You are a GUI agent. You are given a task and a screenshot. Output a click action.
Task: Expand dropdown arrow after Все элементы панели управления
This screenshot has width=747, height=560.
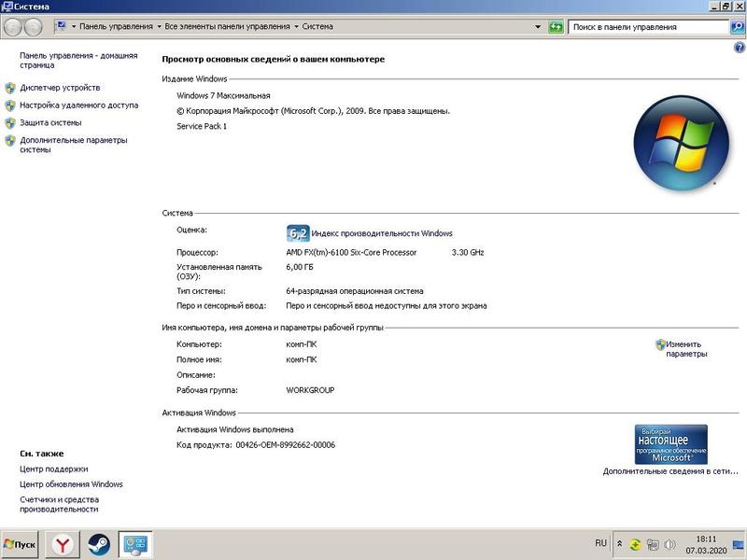point(296,27)
